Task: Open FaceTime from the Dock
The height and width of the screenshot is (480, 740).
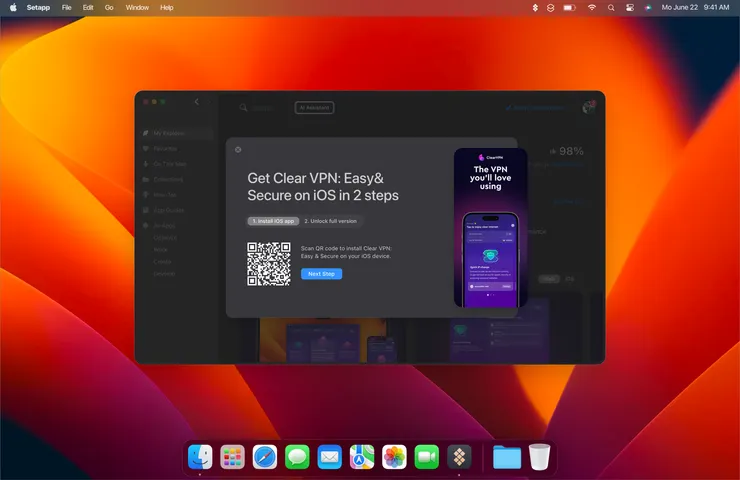Action: [427, 457]
